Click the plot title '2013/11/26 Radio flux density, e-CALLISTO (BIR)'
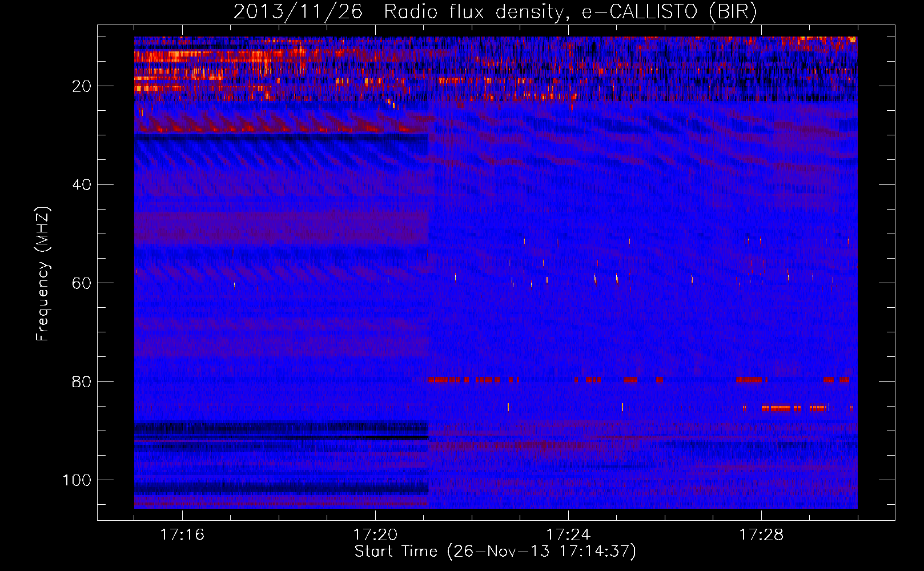This screenshot has width=924, height=571. coord(495,12)
